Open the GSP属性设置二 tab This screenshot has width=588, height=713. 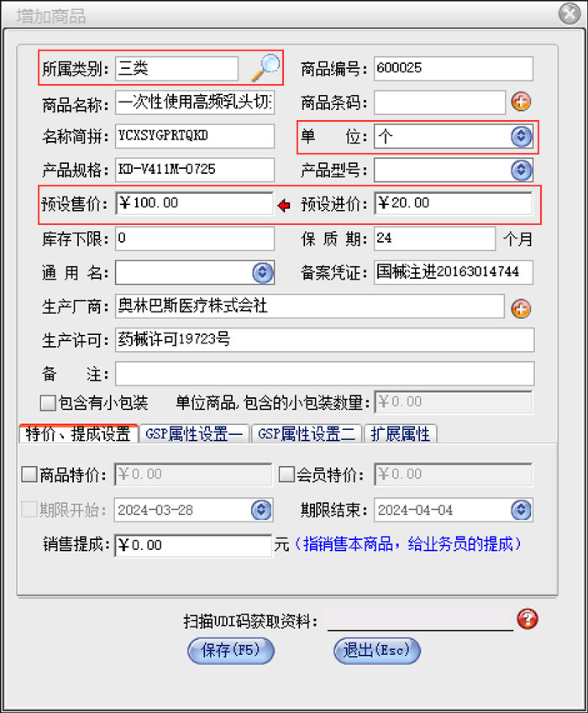click(307, 433)
